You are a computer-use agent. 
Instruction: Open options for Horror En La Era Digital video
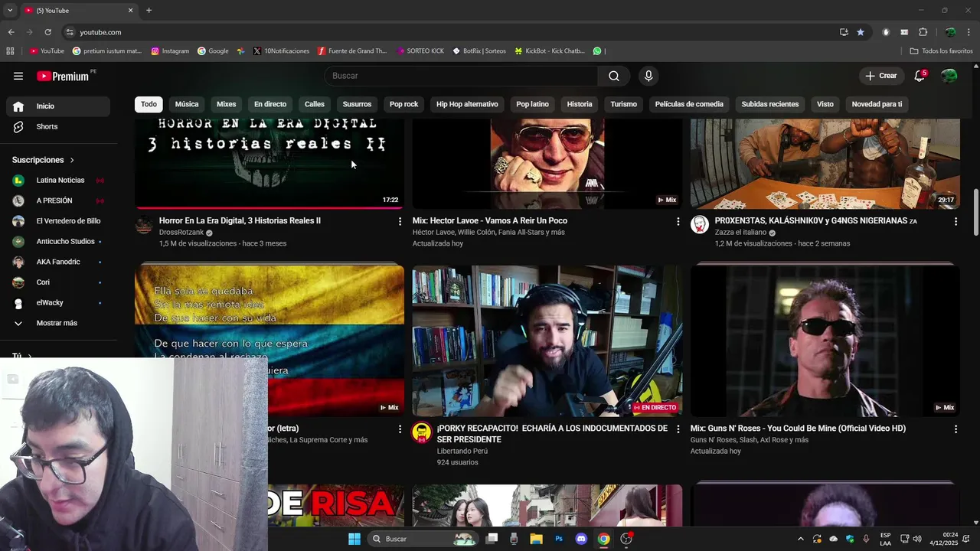(400, 221)
